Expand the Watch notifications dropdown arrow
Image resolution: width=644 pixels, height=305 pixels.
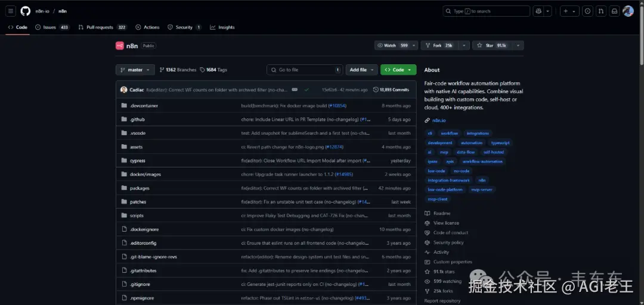tap(414, 45)
